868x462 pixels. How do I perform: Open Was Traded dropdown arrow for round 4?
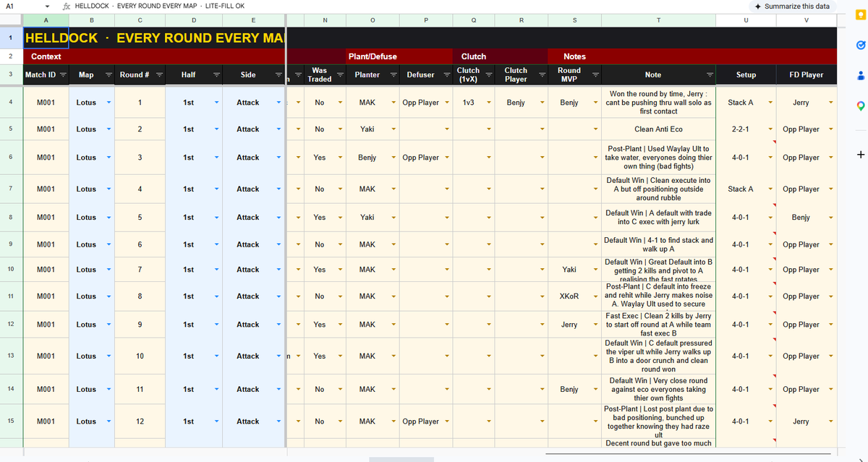340,189
